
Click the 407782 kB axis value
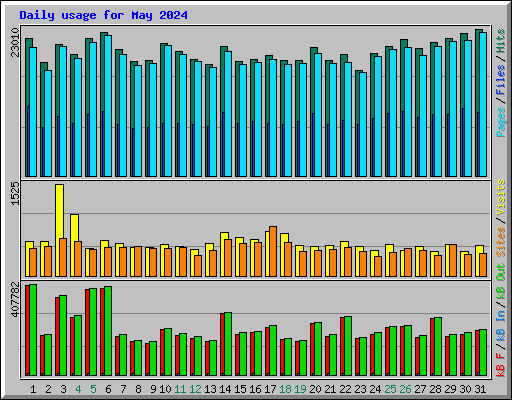(x=15, y=300)
